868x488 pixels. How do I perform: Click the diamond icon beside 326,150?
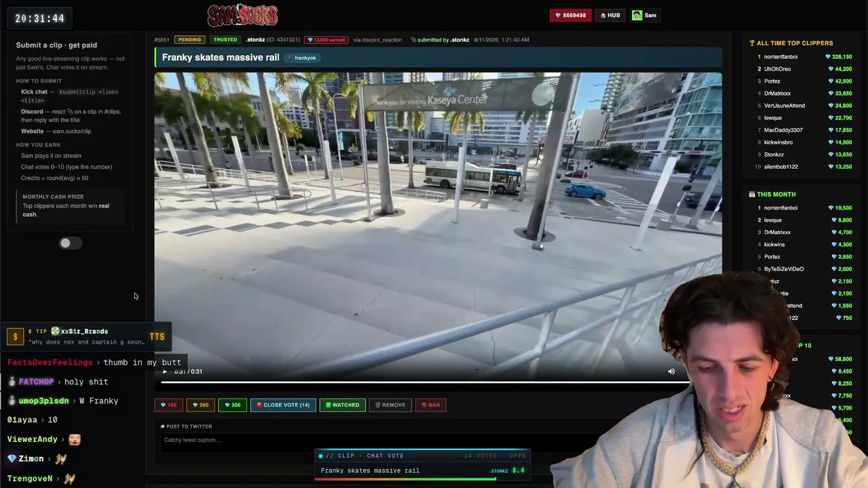(828, 57)
